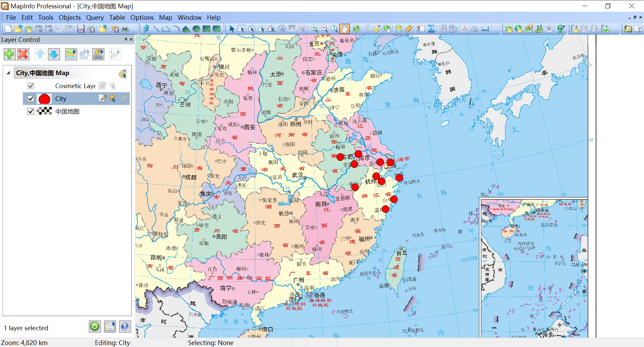Show the Legend window icon
The width and height of the screenshot is (644, 347).
click(x=421, y=29)
